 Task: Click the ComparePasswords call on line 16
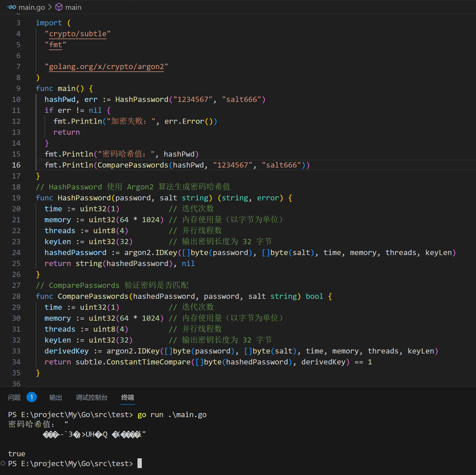[133, 165]
